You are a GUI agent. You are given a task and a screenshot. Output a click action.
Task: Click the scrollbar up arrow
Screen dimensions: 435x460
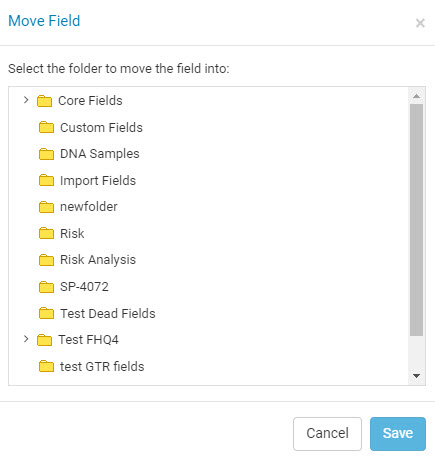click(416, 96)
